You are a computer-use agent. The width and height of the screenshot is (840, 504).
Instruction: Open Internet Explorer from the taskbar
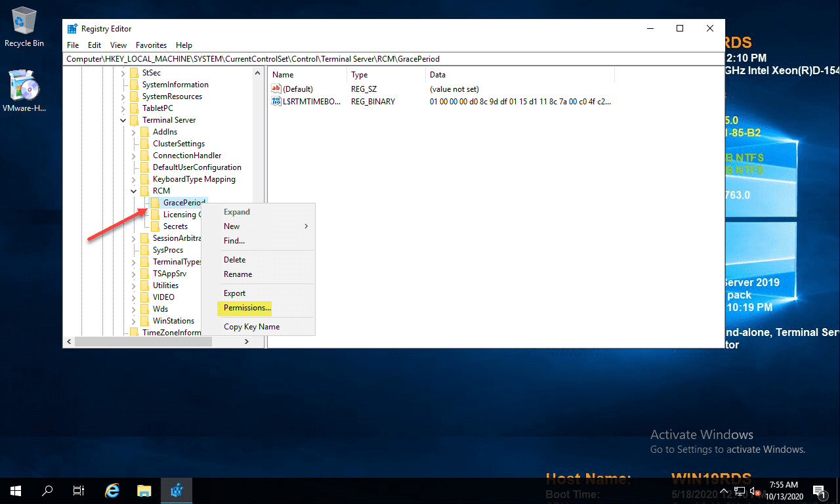pos(112,490)
